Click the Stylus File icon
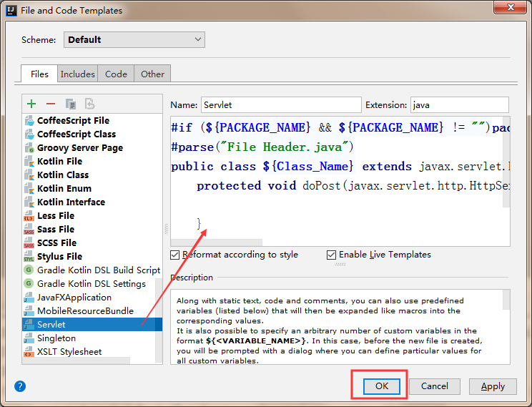Screen dimensions: 532x407 [29, 256]
